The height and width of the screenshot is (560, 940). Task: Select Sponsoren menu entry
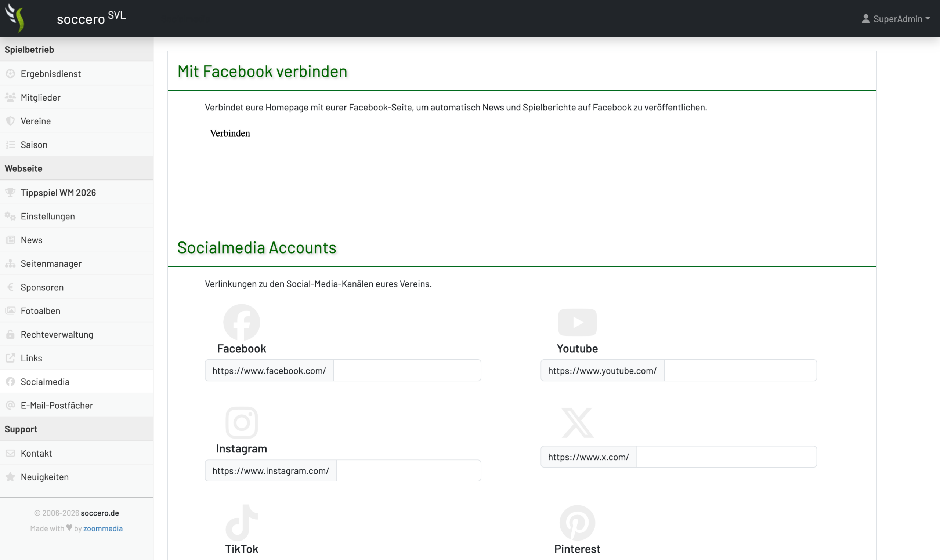point(77,287)
